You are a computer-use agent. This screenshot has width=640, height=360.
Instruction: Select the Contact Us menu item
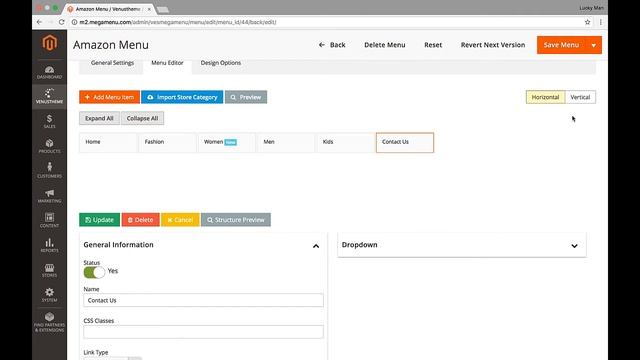(405, 142)
